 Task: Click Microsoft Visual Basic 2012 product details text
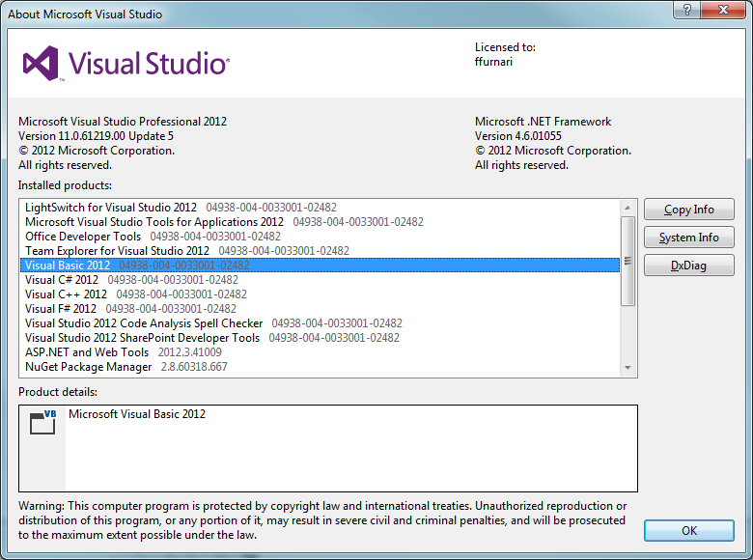tap(137, 414)
